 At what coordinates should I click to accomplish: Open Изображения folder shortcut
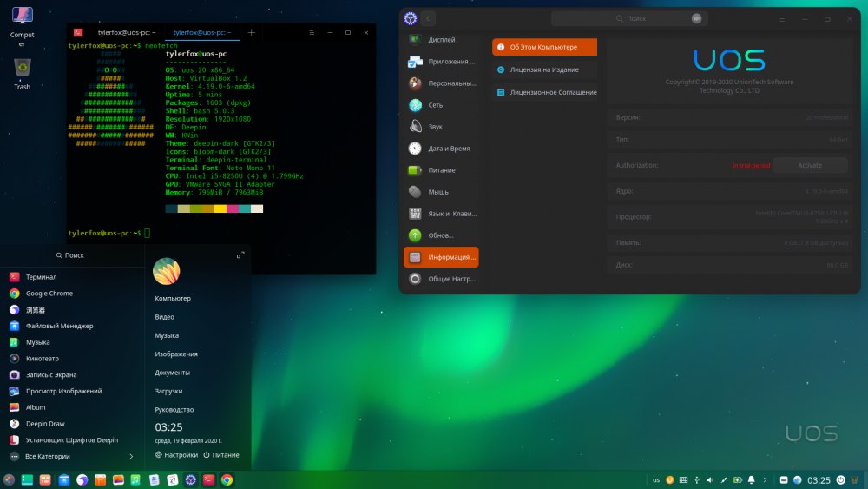pos(176,354)
